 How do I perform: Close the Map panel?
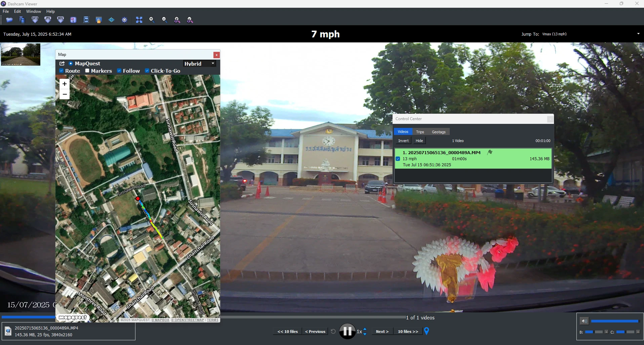point(216,55)
